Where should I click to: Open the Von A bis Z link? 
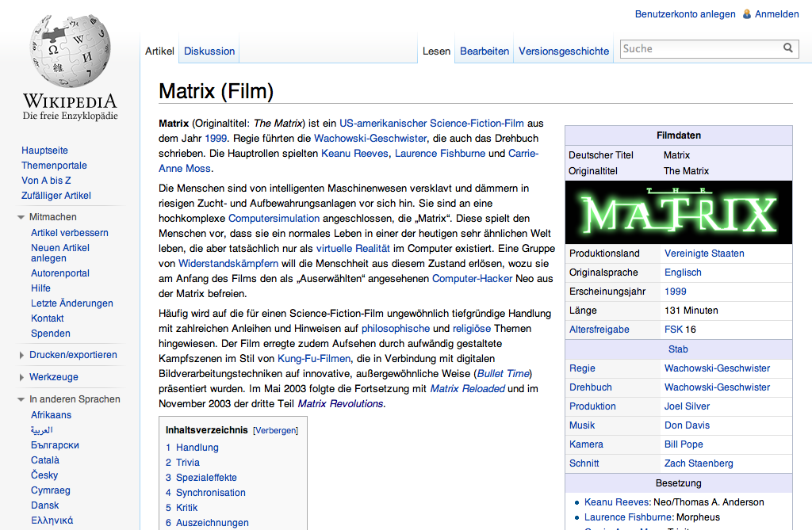coord(46,181)
